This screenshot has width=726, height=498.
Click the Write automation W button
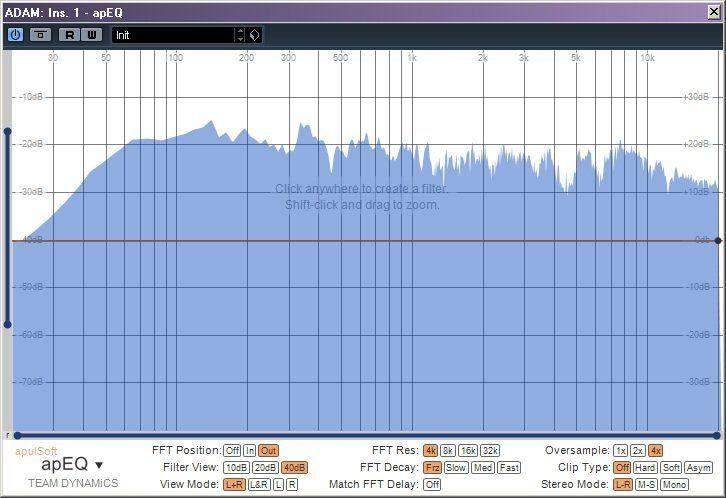pyautogui.click(x=91, y=34)
